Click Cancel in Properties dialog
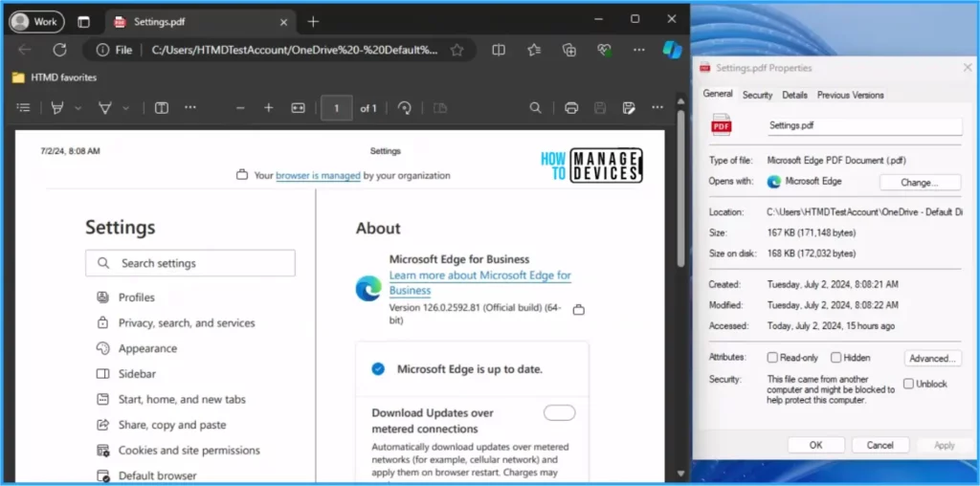The width and height of the screenshot is (980, 486). [x=880, y=446]
